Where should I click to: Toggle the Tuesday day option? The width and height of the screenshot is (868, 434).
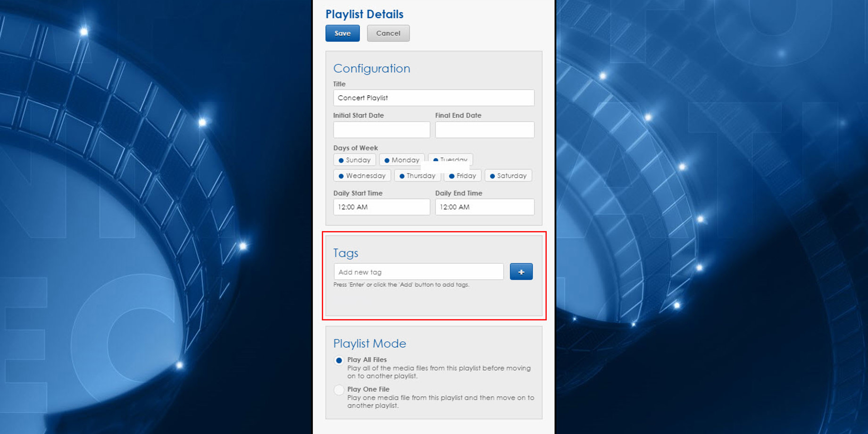450,159
